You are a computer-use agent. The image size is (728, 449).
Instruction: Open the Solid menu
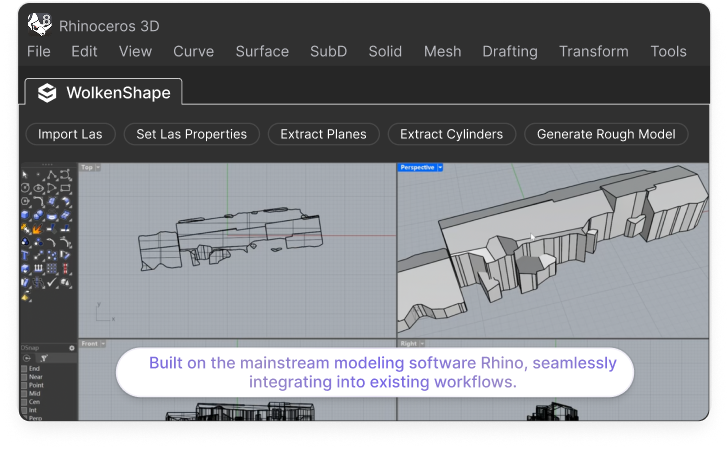click(385, 52)
